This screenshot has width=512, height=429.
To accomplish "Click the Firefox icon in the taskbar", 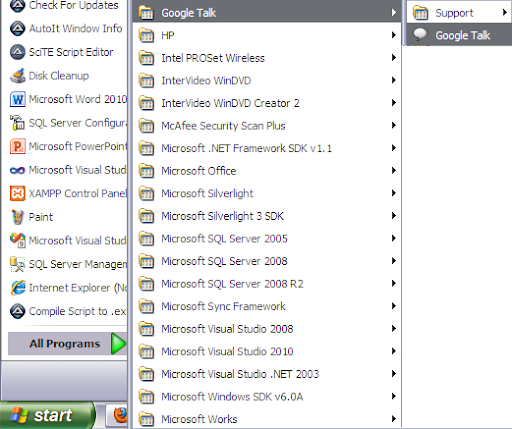I will tap(120, 415).
